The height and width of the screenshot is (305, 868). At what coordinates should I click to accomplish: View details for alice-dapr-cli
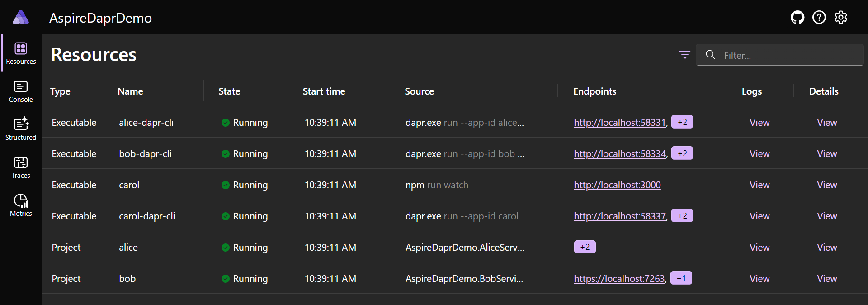coord(827,123)
